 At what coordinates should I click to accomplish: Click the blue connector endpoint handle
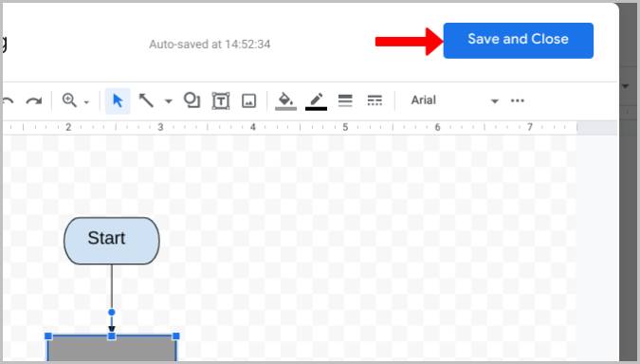pos(112,312)
